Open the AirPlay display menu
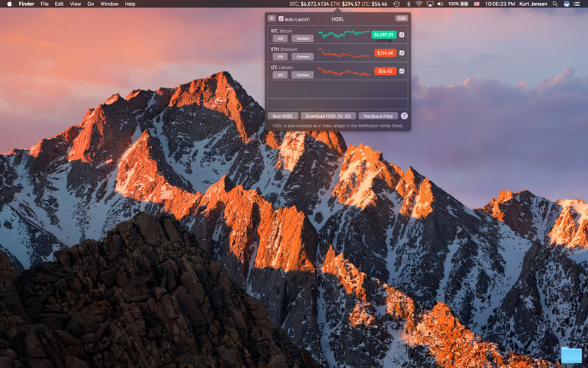The image size is (588, 368). (430, 4)
